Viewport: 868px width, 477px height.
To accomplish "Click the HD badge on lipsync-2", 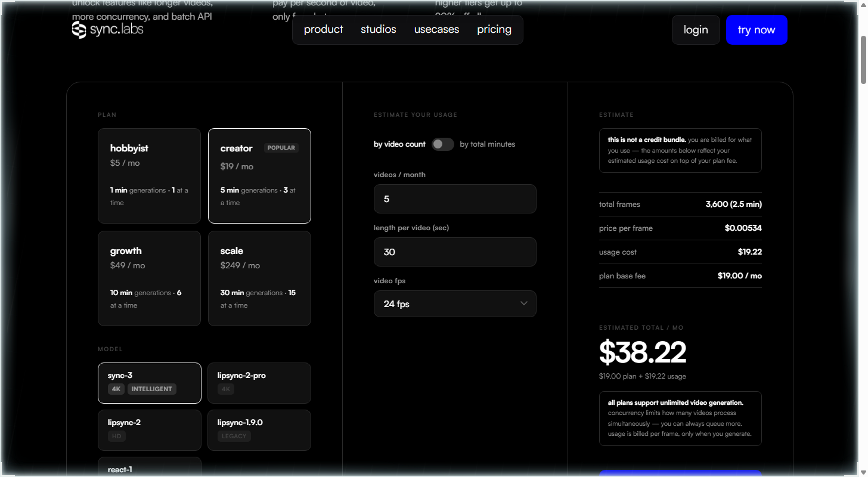I will point(117,436).
